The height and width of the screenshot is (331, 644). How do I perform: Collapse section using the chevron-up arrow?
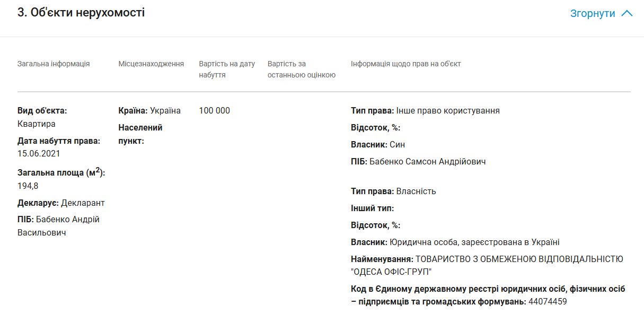click(x=627, y=14)
